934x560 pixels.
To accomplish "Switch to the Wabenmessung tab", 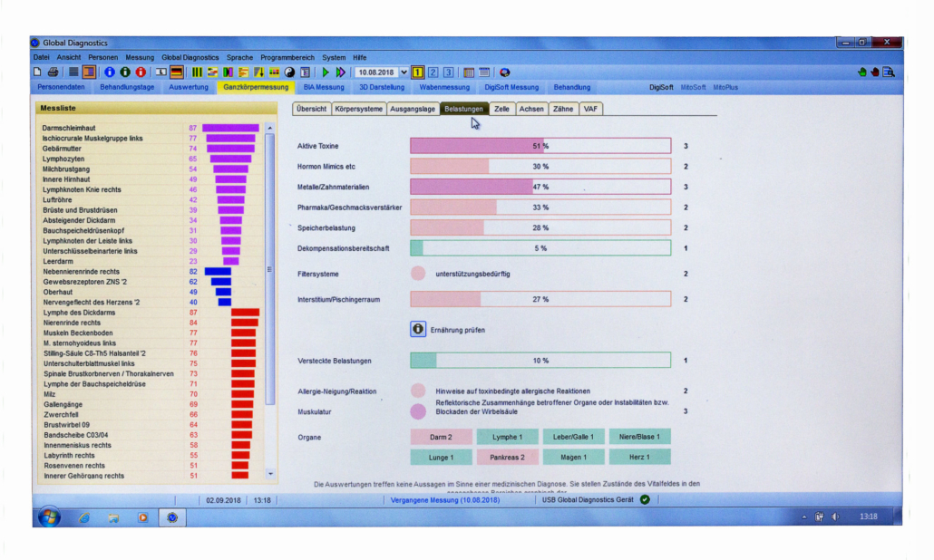I will pos(444,87).
